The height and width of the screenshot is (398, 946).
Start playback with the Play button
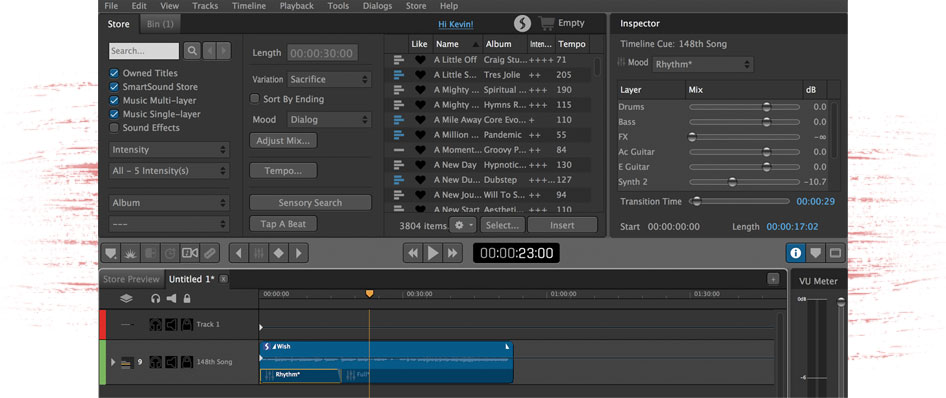point(433,253)
